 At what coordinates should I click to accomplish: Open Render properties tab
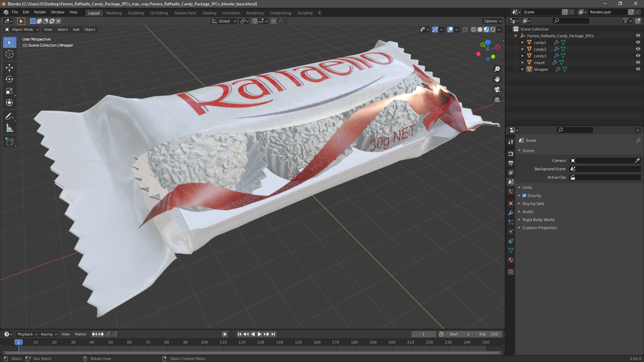511,154
